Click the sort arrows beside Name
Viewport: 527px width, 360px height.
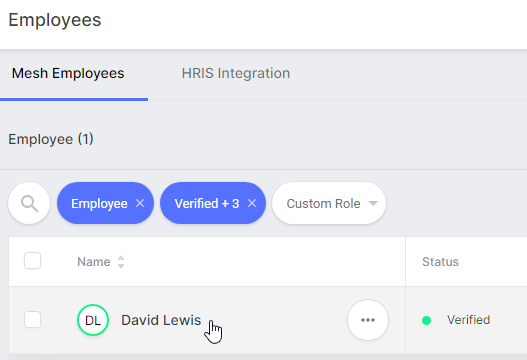[121, 262]
